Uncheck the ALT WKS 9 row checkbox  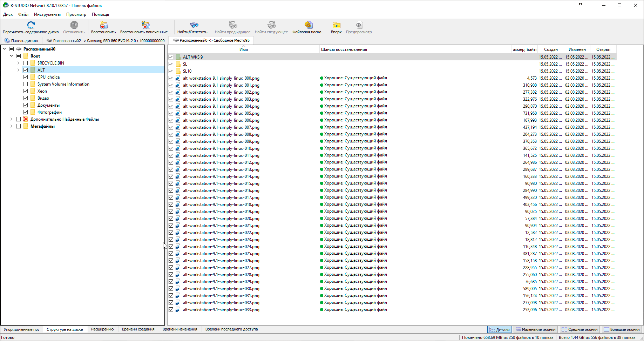coord(171,57)
